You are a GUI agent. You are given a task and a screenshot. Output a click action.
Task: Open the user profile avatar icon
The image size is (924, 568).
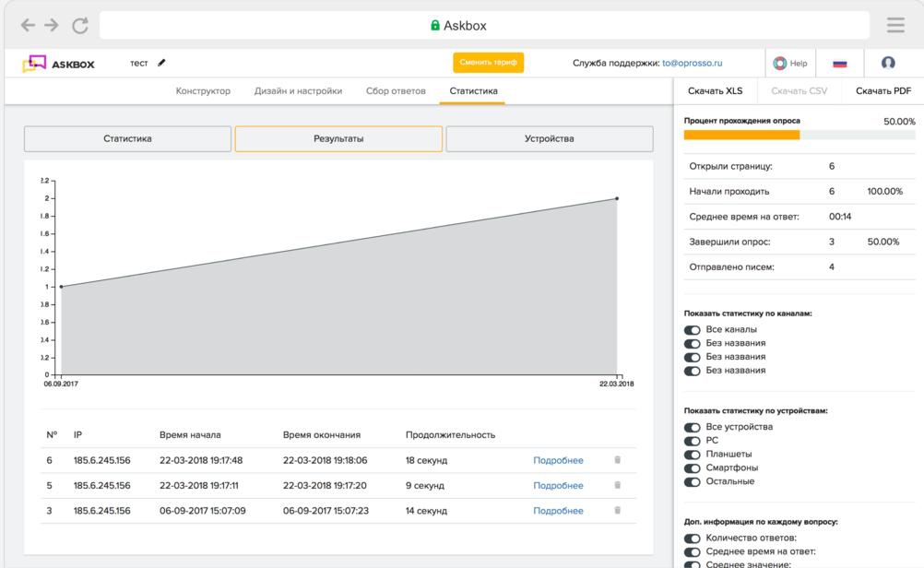click(x=888, y=63)
